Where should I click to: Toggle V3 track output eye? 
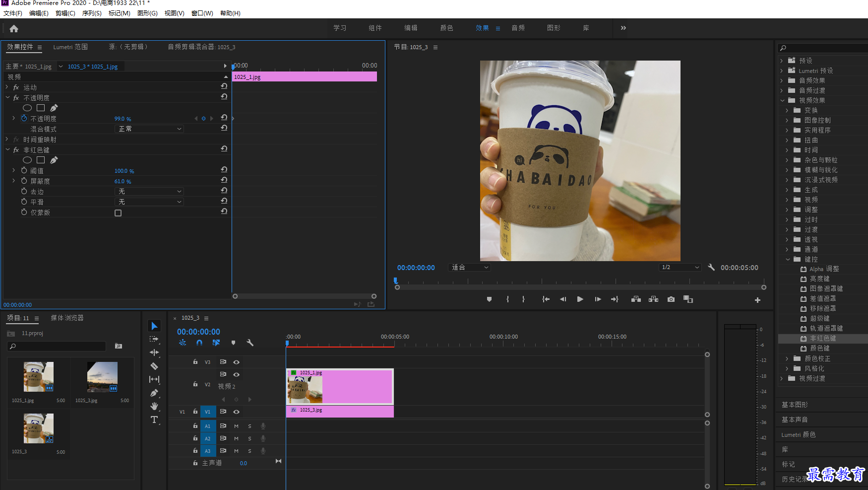pyautogui.click(x=237, y=362)
